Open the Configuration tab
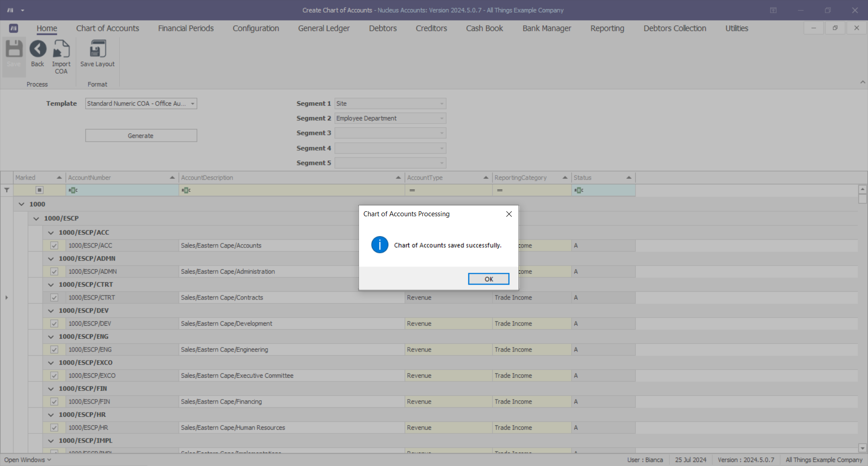This screenshot has height=466, width=868. [256, 28]
